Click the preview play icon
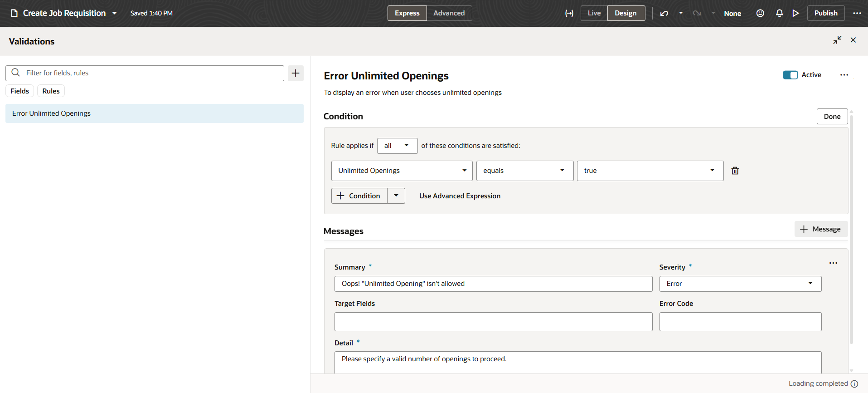The width and height of the screenshot is (868, 393). click(795, 13)
